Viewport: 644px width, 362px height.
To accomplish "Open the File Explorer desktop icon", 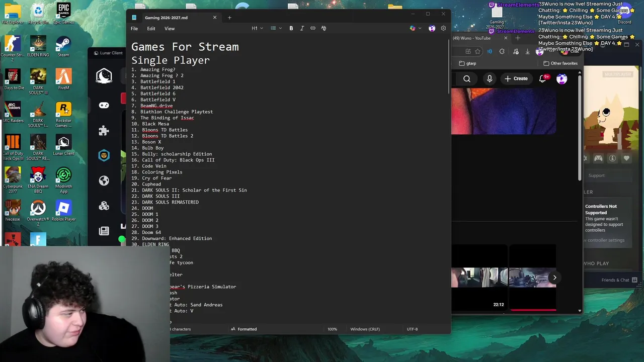I will point(13,14).
